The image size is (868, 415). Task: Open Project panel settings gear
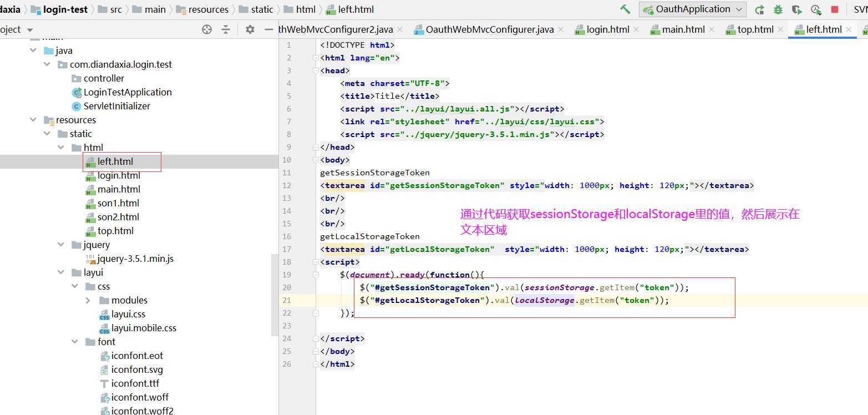pos(250,29)
